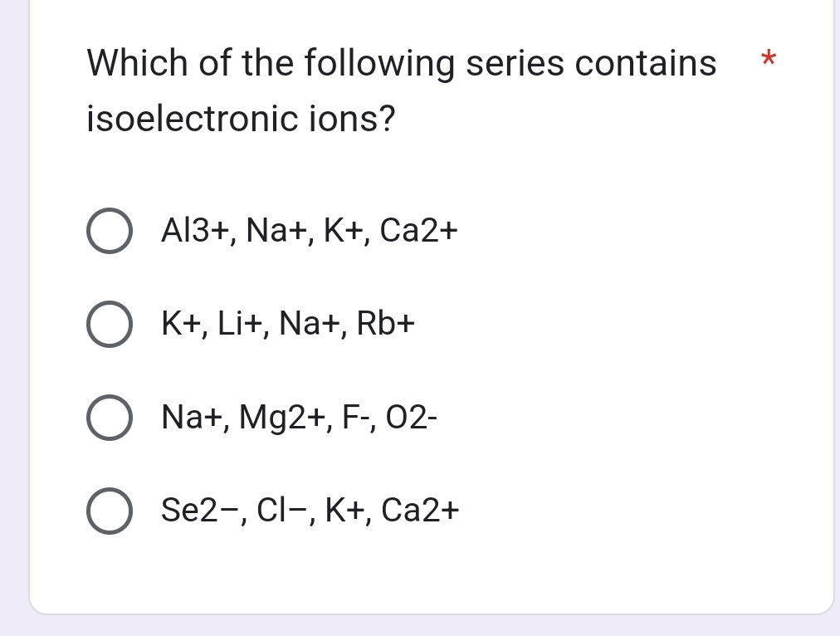
Task: Click the option text 'Al3+, Na+, K+, Ca2+'
Action: coord(308,231)
